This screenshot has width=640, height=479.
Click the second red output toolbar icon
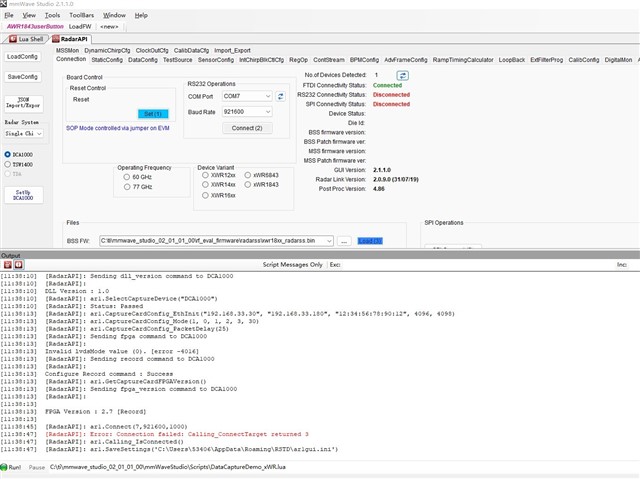[19, 265]
